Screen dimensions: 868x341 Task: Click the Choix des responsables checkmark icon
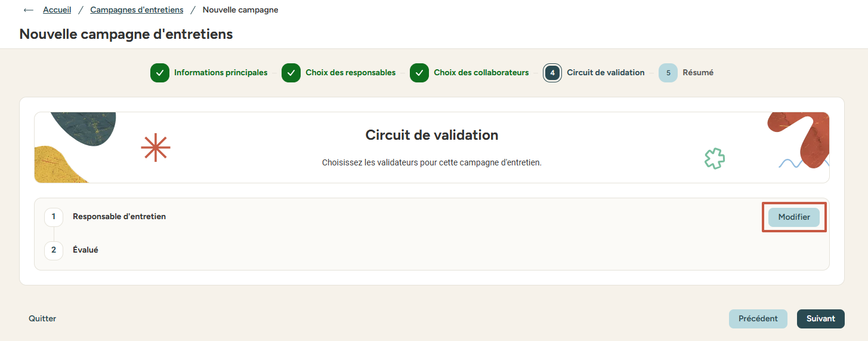291,73
